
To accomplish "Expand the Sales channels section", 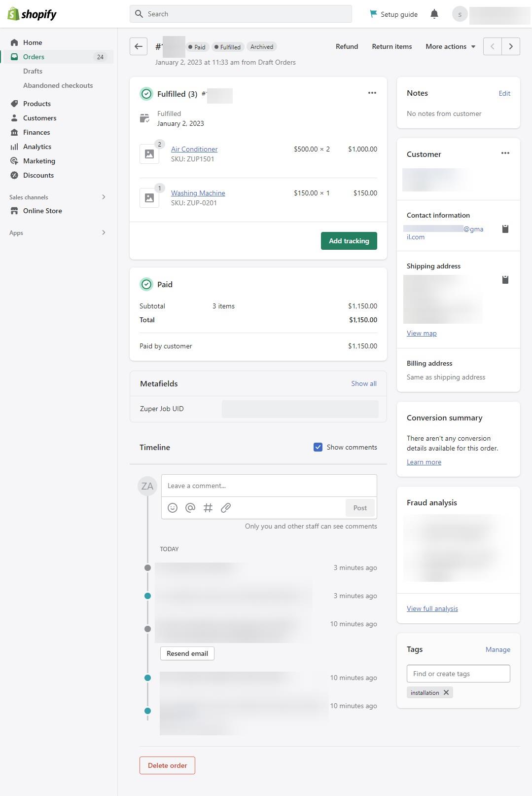I will (x=104, y=197).
